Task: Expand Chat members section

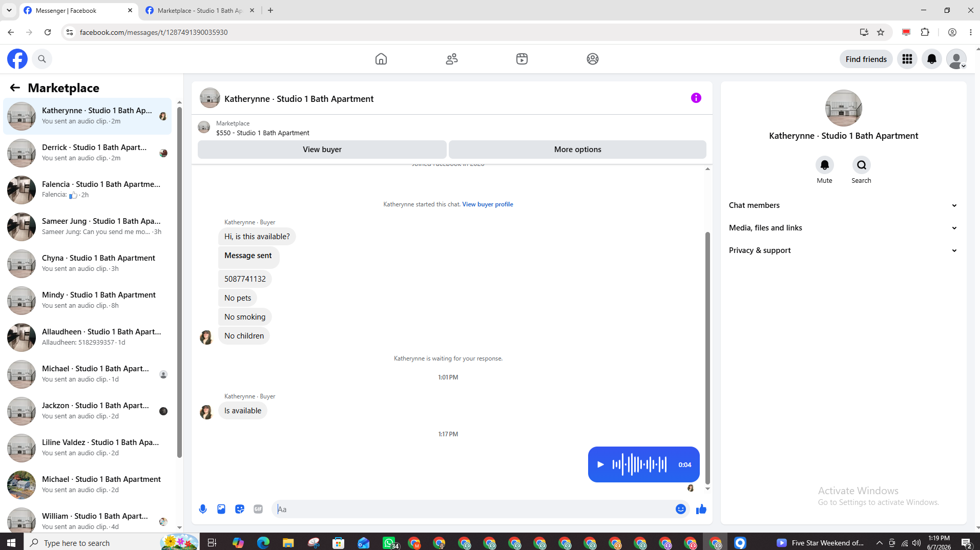Action: point(843,205)
